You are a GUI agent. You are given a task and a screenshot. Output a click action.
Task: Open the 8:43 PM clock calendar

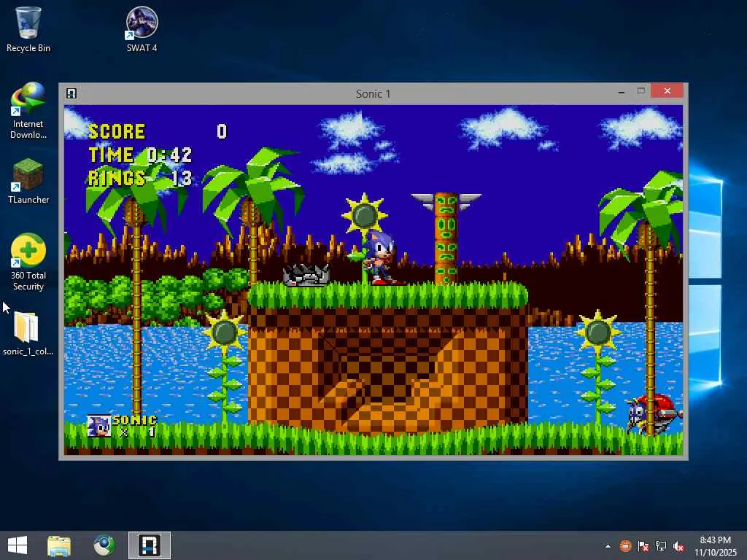click(x=715, y=546)
